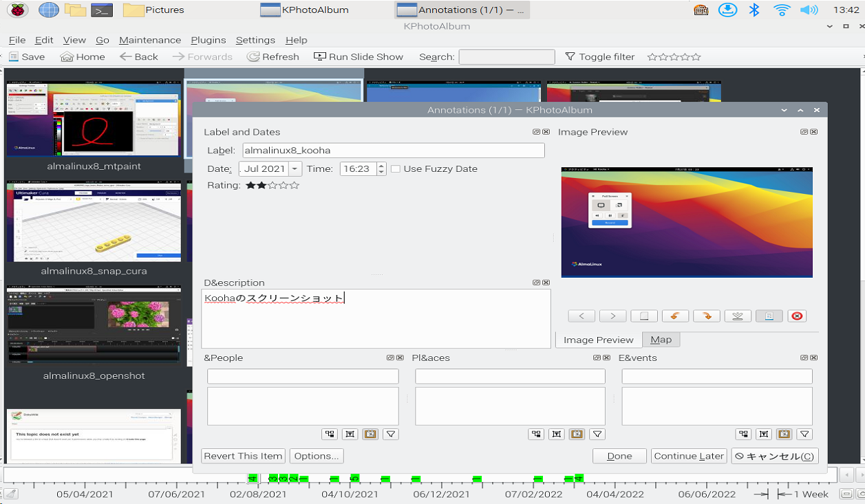Click toolbar star rating filter
Screen dimensions: 865x504
pyautogui.click(x=674, y=57)
